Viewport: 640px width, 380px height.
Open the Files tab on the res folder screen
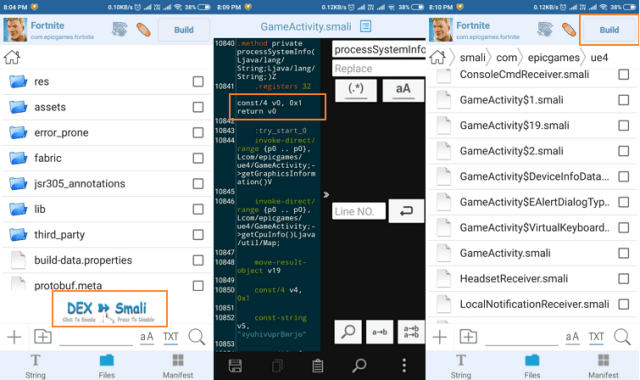click(107, 366)
